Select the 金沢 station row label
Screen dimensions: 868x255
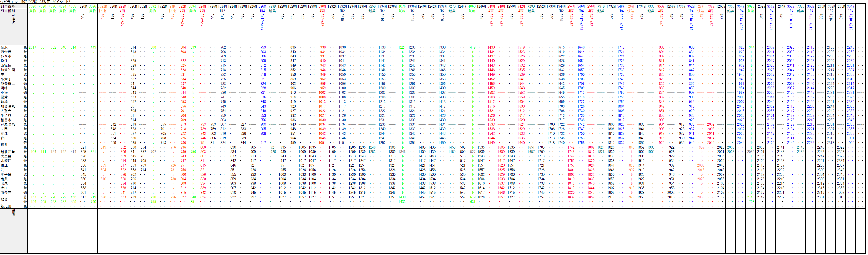[4, 47]
